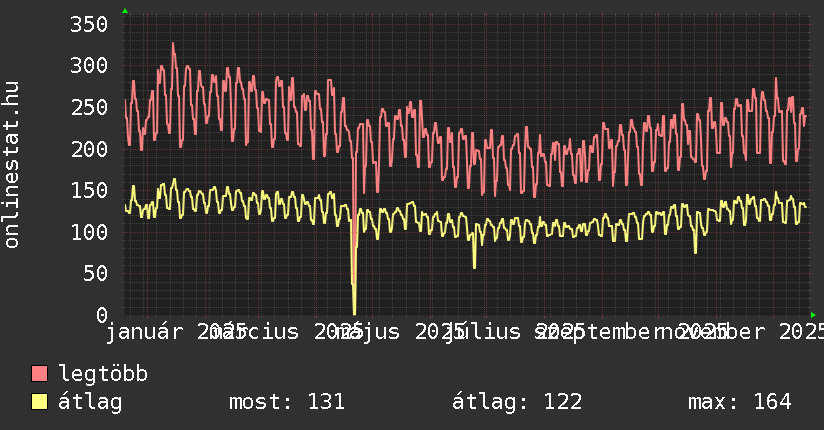Click the 100 tick on the y-axis
The height and width of the screenshot is (430, 824).
pyautogui.click(x=86, y=232)
